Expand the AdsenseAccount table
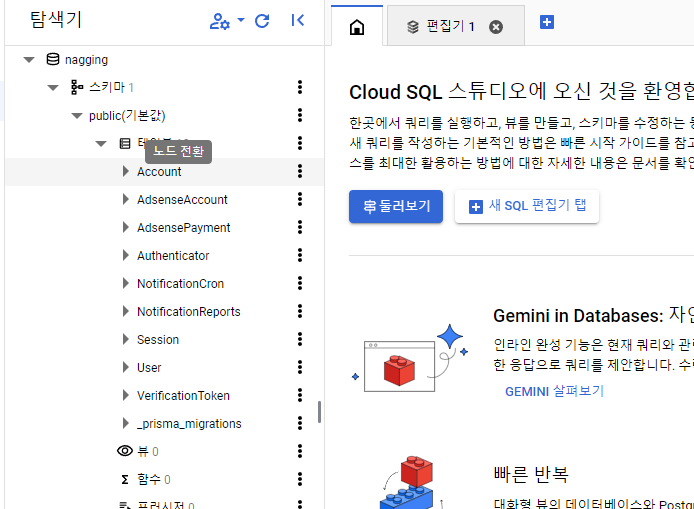 click(x=126, y=199)
